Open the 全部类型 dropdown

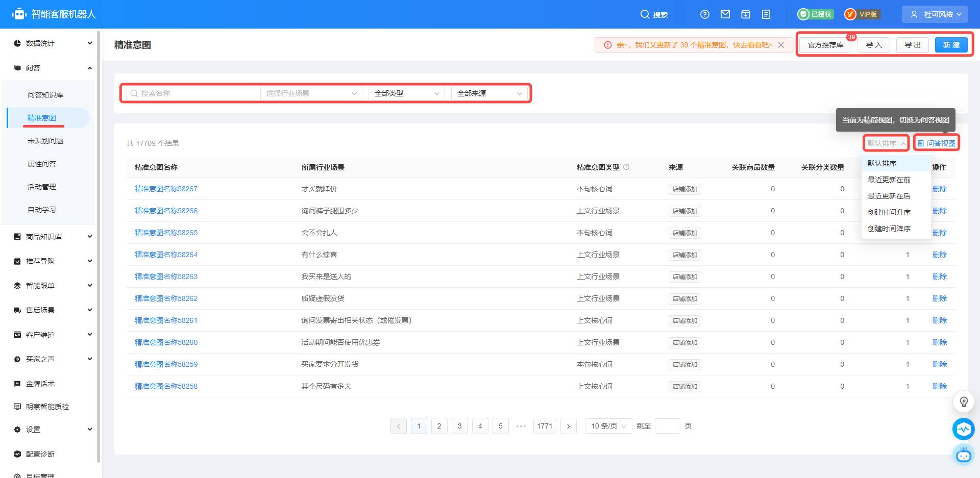(x=407, y=93)
